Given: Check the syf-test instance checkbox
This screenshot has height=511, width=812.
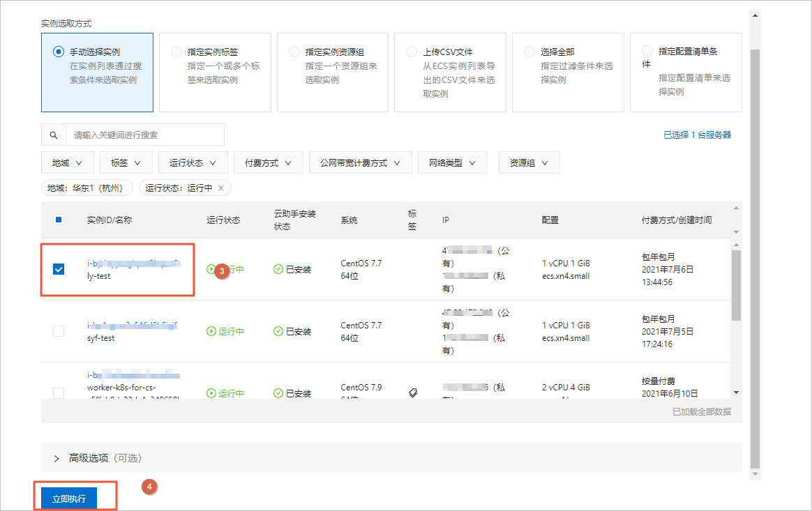Looking at the screenshot, I should (59, 331).
